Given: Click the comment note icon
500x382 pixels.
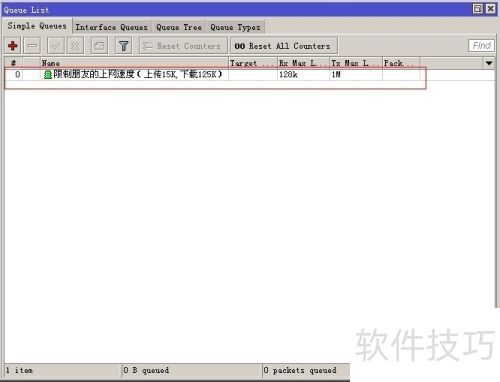Looking at the screenshot, I should pos(99,46).
